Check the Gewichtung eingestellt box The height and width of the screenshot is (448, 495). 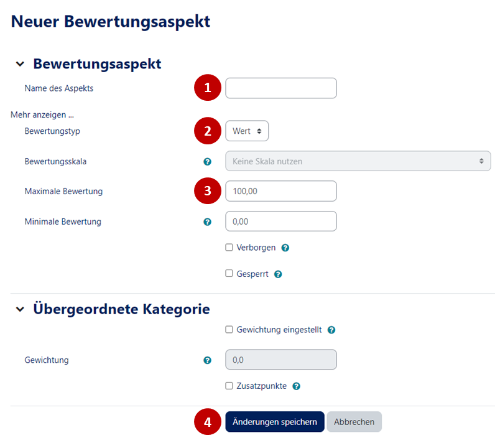click(229, 330)
